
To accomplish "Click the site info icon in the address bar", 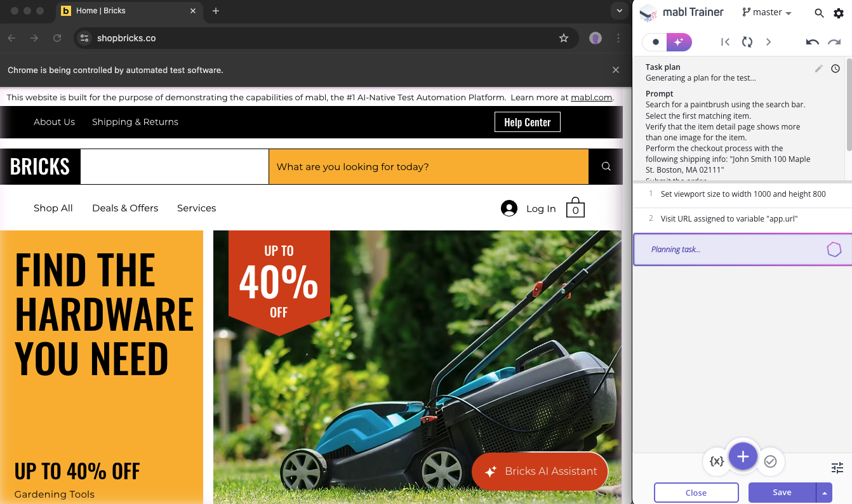I will tap(84, 38).
